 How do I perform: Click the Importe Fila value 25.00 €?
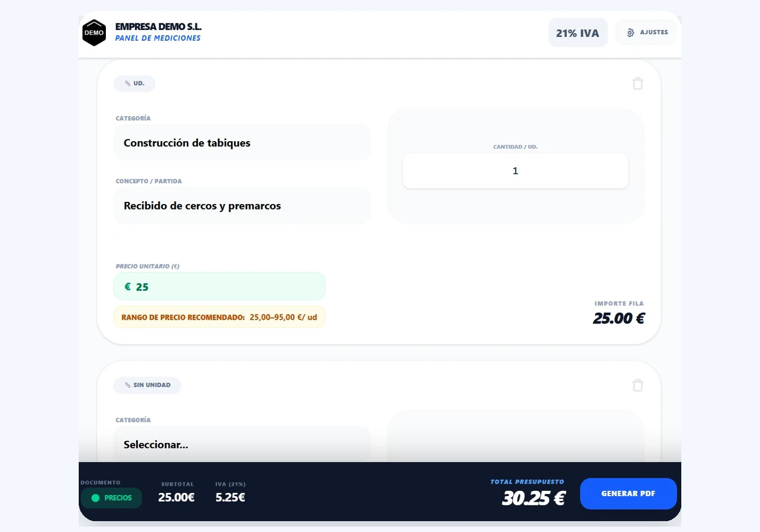[x=618, y=318]
